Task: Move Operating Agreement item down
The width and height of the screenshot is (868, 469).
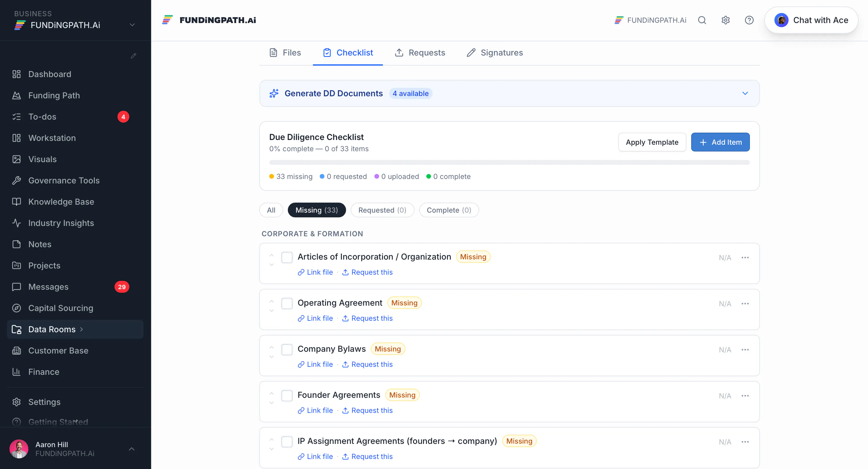Action: coord(272,310)
